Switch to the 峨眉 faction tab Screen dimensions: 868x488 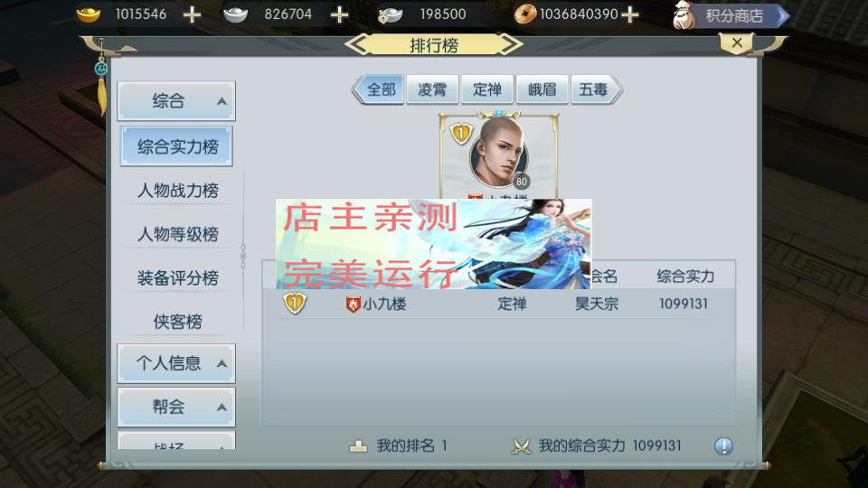[x=542, y=89]
